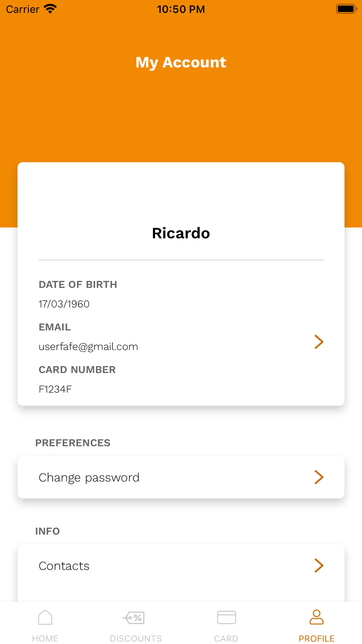Switch to the DISCOUNTS tab label
Image resolution: width=362 pixels, height=644 pixels.
tap(136, 638)
